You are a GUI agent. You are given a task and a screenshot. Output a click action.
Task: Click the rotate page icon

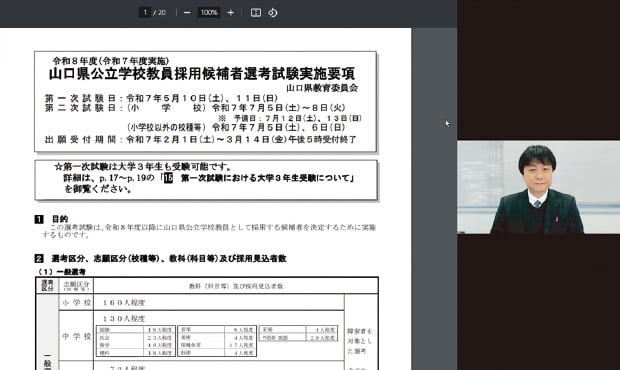pos(272,13)
